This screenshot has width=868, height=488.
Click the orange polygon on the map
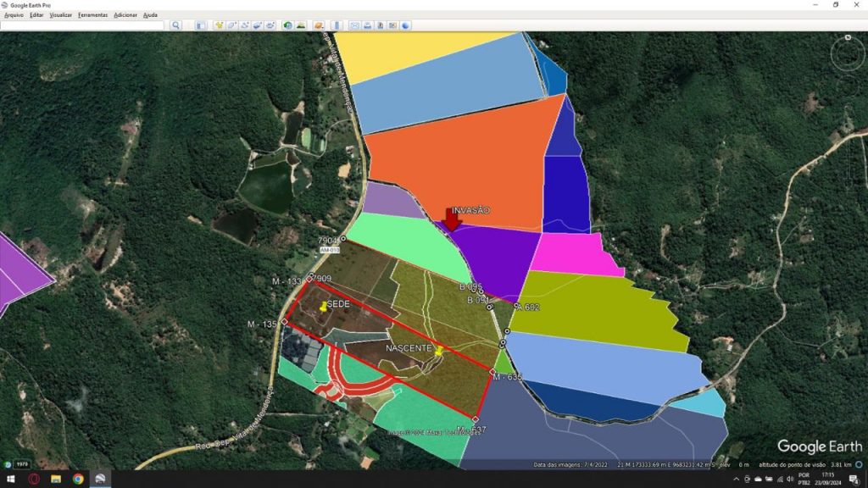coord(458,161)
